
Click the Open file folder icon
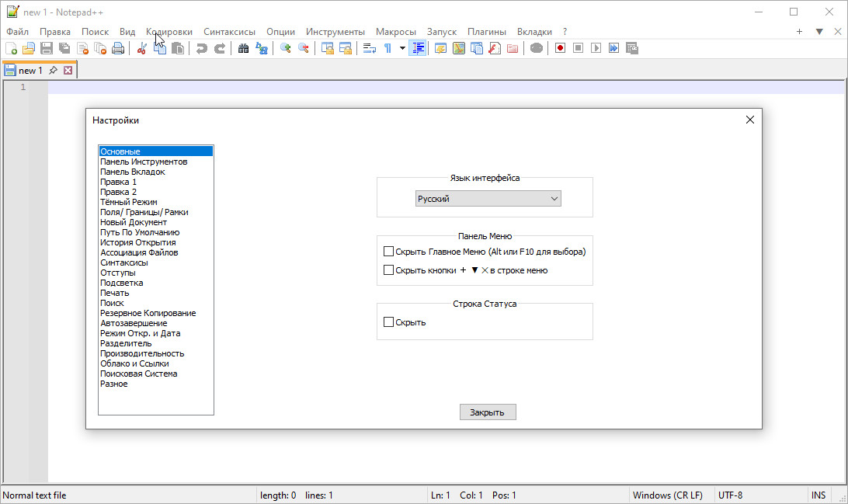[x=29, y=48]
